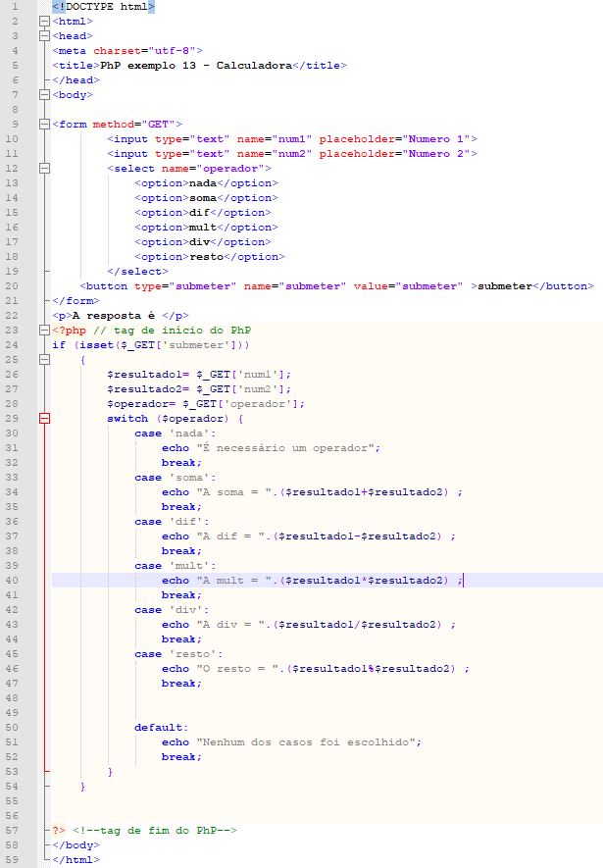
Task: Click the echo "A dif = " line
Action: pyautogui.click(x=309, y=536)
